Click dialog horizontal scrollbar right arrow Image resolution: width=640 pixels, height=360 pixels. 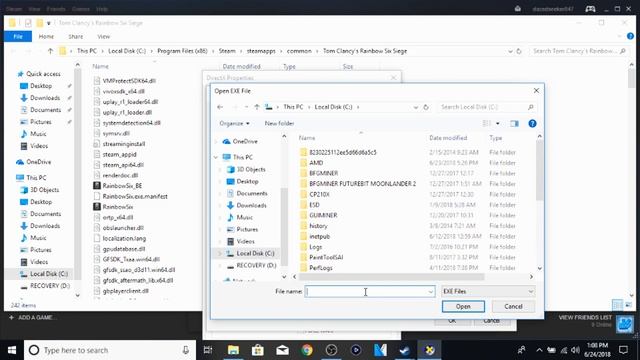pyautogui.click(x=531, y=277)
